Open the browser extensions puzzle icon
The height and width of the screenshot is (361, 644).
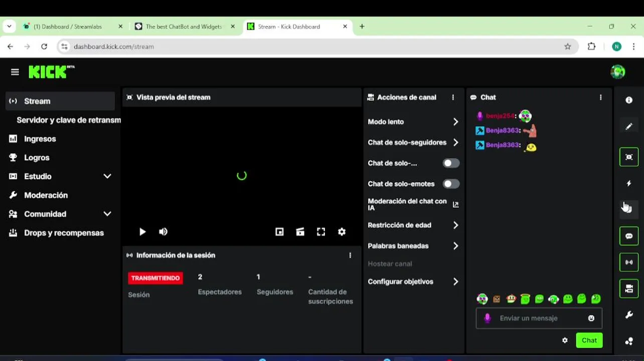pyautogui.click(x=591, y=47)
